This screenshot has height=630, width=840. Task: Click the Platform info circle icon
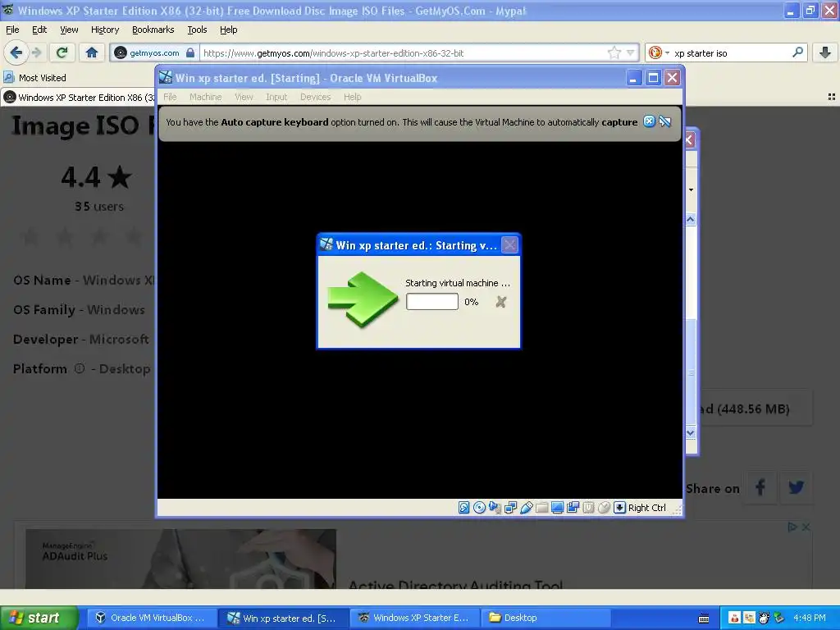pyautogui.click(x=80, y=368)
